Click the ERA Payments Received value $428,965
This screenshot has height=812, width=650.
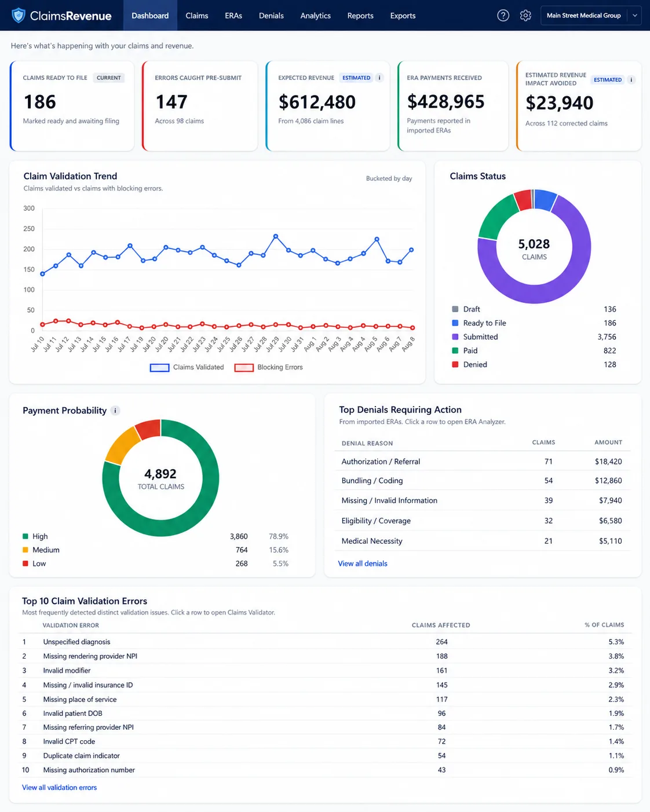pyautogui.click(x=446, y=102)
